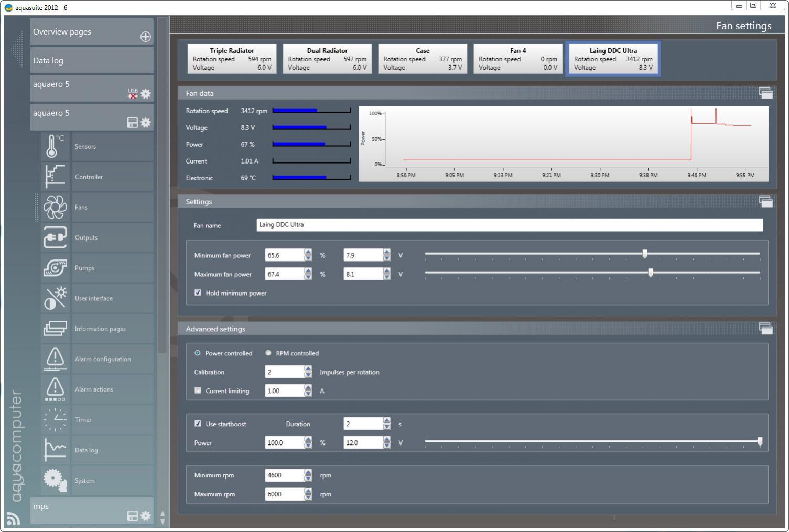This screenshot has width=789, height=532.
Task: Toggle Use startboost checkbox
Action: click(198, 424)
